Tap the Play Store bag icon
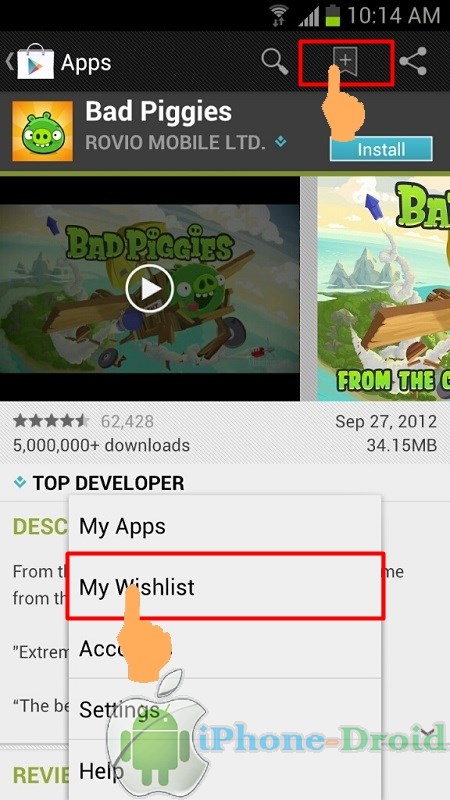The image size is (450, 800). (x=35, y=62)
